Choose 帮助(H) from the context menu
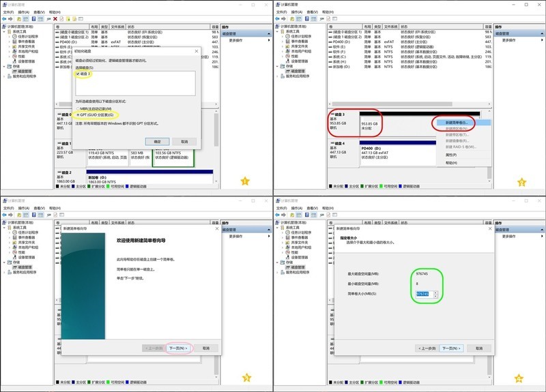 pyautogui.click(x=451, y=163)
